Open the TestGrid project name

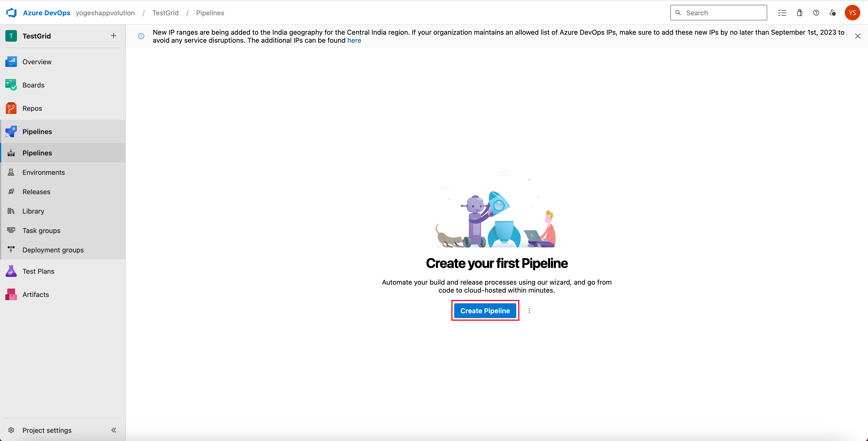click(37, 36)
